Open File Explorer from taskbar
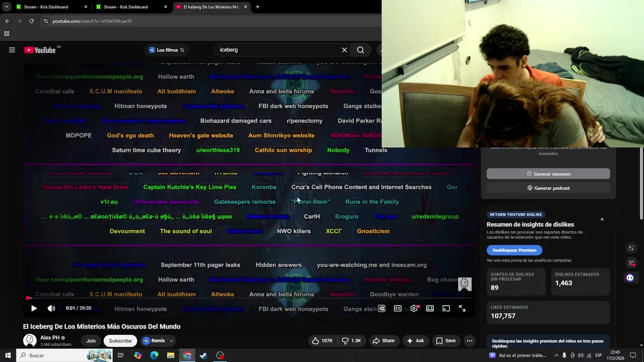 171,355
